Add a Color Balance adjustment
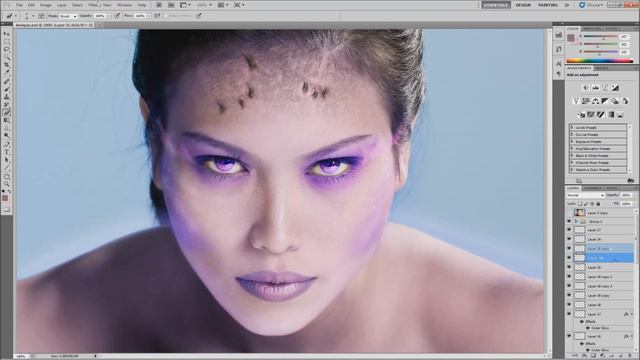640x360 pixels. point(596,101)
